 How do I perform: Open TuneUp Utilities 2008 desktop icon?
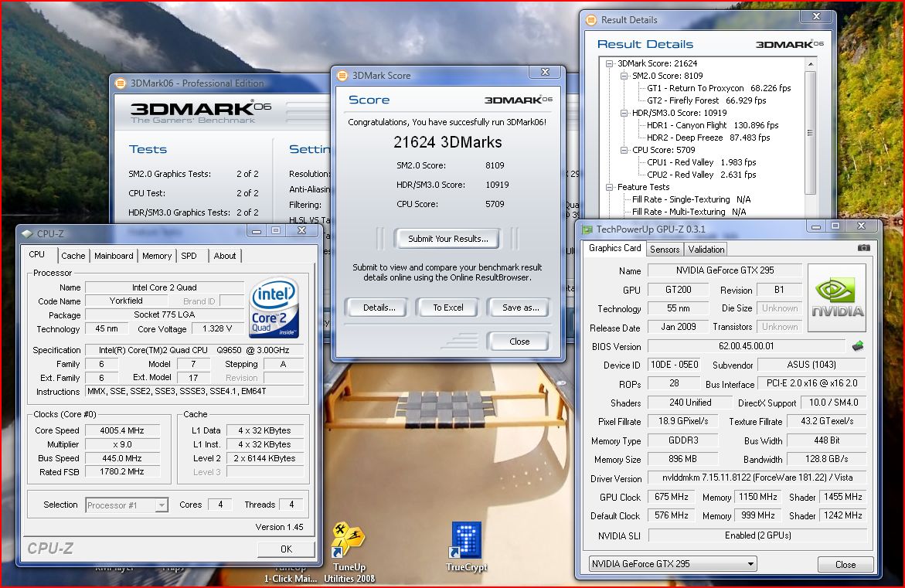pos(349,541)
